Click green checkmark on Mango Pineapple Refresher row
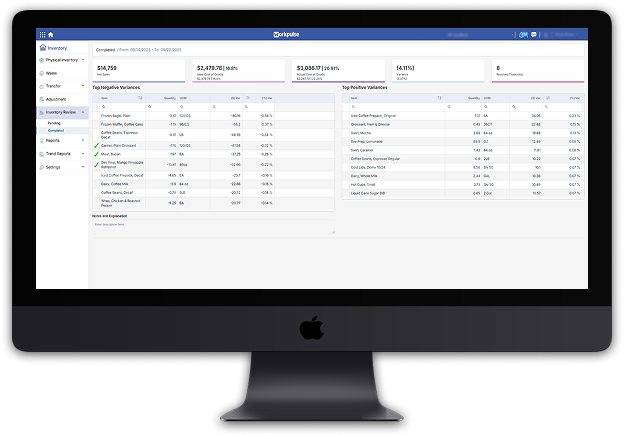The width and height of the screenshot is (624, 436). click(x=96, y=165)
